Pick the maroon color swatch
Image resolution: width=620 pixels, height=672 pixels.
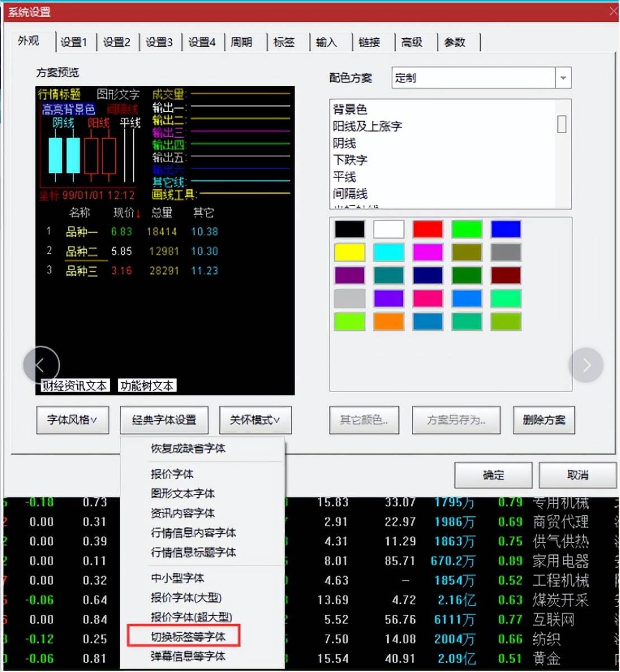[x=506, y=275]
